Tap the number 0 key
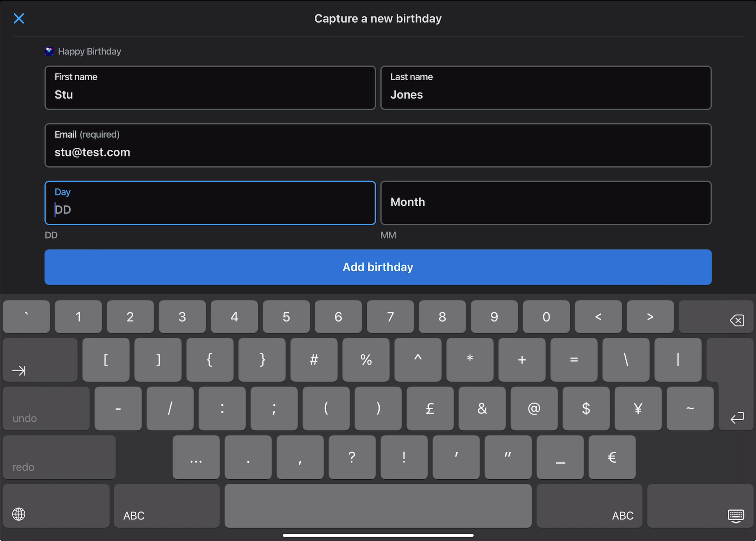The width and height of the screenshot is (756, 541). (546, 317)
